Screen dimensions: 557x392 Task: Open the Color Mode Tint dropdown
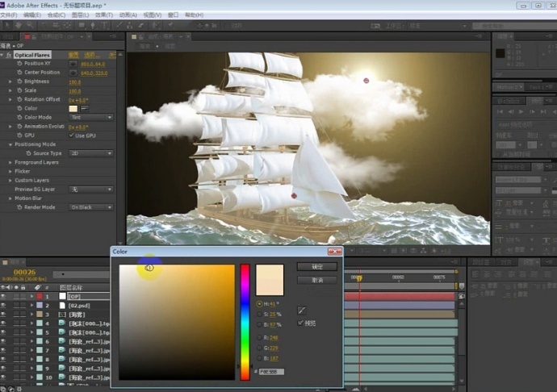90,118
